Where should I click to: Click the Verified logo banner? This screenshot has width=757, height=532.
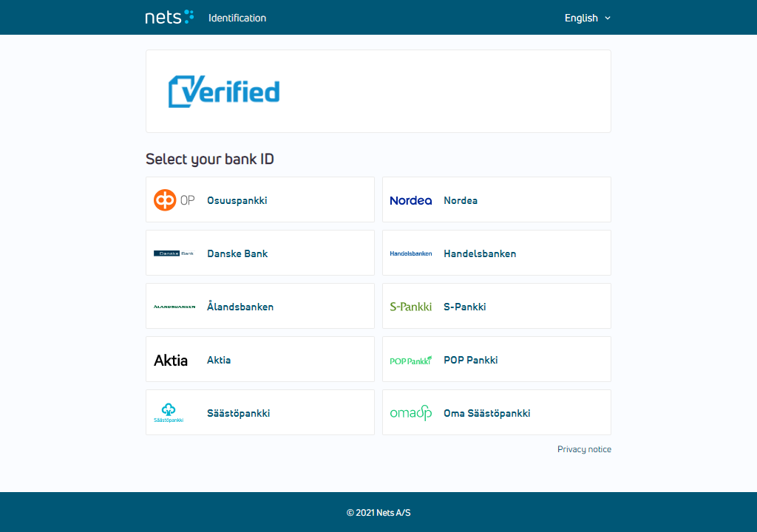(224, 91)
